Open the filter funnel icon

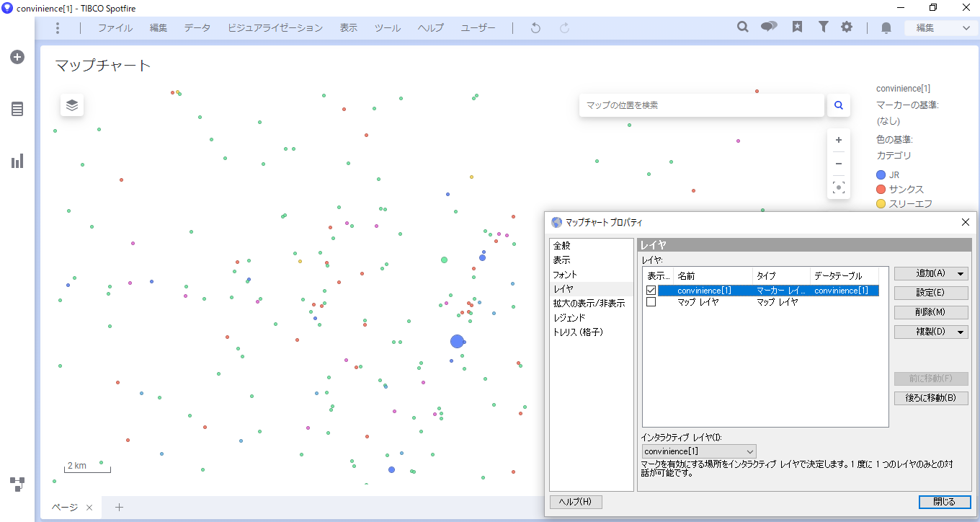pos(823,27)
